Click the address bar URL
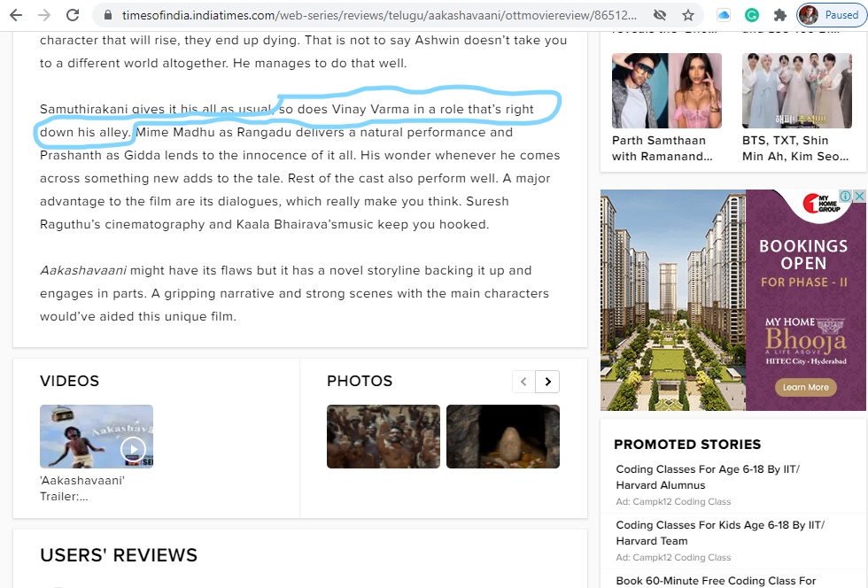This screenshot has height=588, width=868. point(379,15)
